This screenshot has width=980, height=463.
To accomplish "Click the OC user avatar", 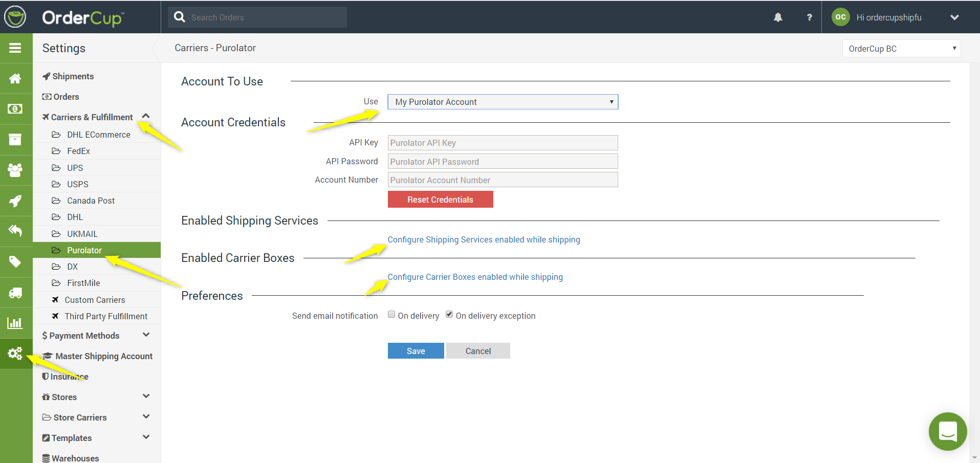I will pyautogui.click(x=840, y=17).
